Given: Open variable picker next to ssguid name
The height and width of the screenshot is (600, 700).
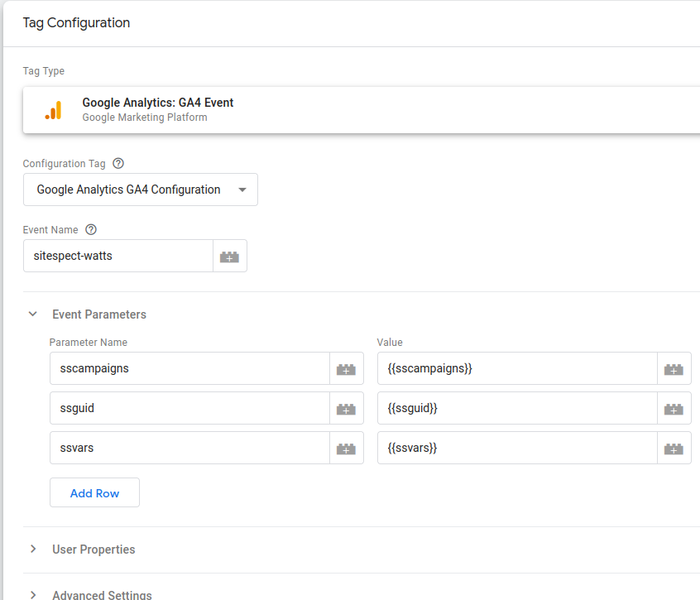Looking at the screenshot, I should [x=347, y=409].
